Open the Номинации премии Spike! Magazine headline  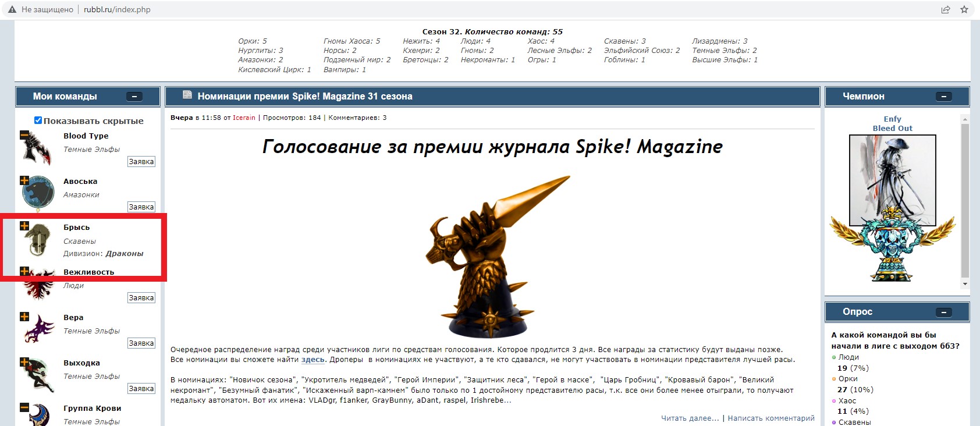coord(305,97)
